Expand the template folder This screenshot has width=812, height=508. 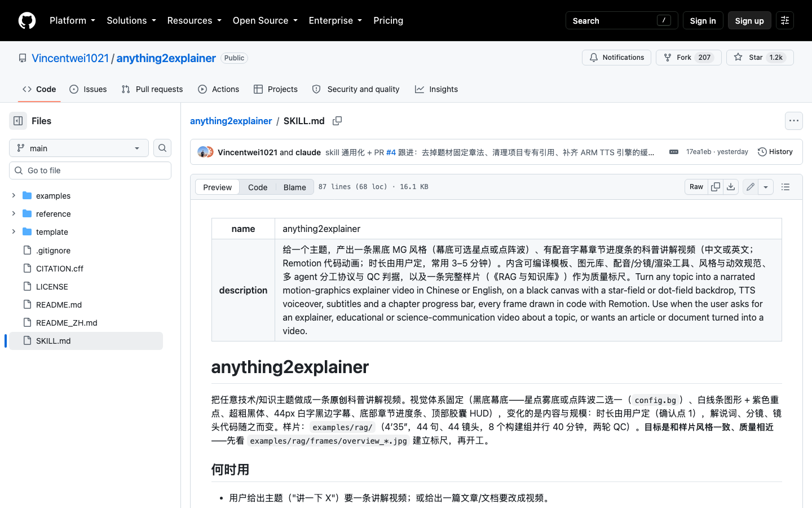(x=14, y=231)
